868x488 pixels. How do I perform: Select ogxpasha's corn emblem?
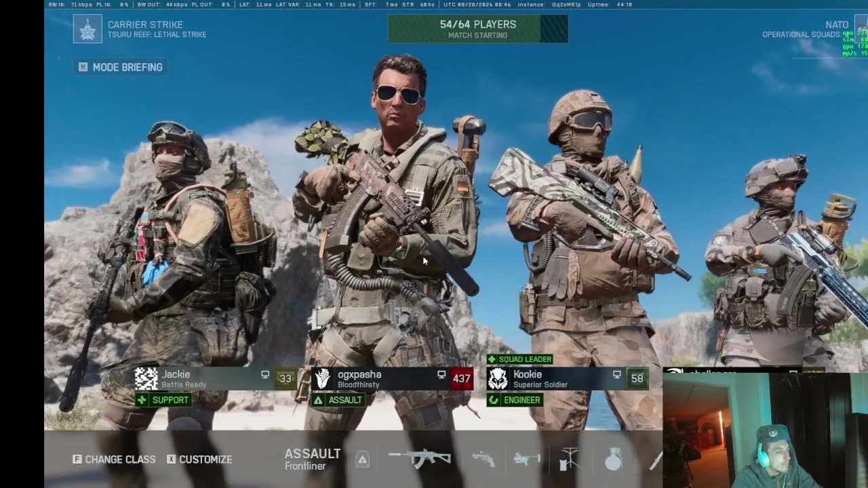(323, 379)
